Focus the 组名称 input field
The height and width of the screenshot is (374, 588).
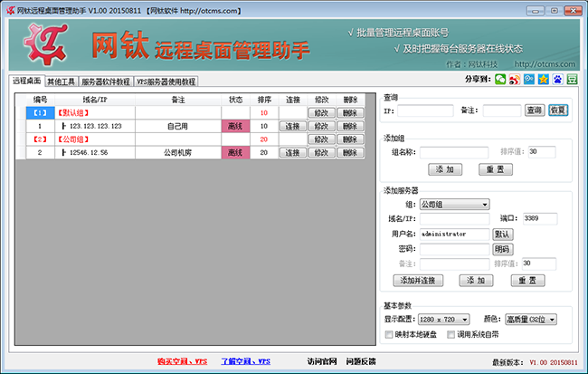[x=454, y=152]
